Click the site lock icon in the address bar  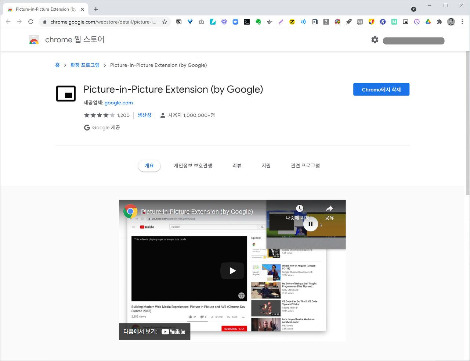click(x=44, y=22)
